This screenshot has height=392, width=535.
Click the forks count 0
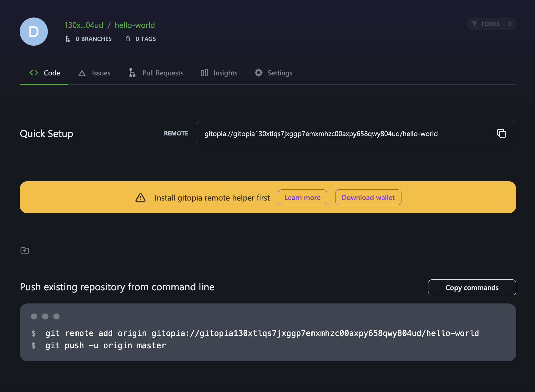(x=510, y=24)
